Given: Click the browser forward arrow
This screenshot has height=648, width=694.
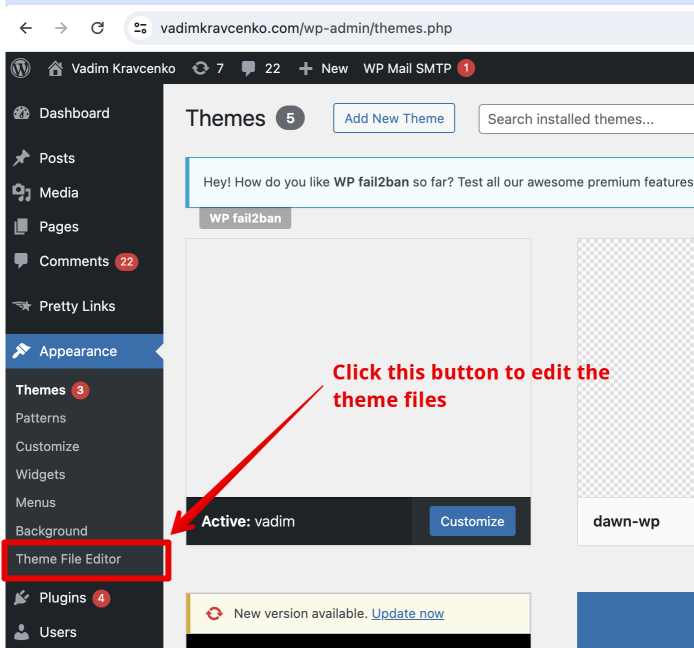Looking at the screenshot, I should (x=61, y=28).
